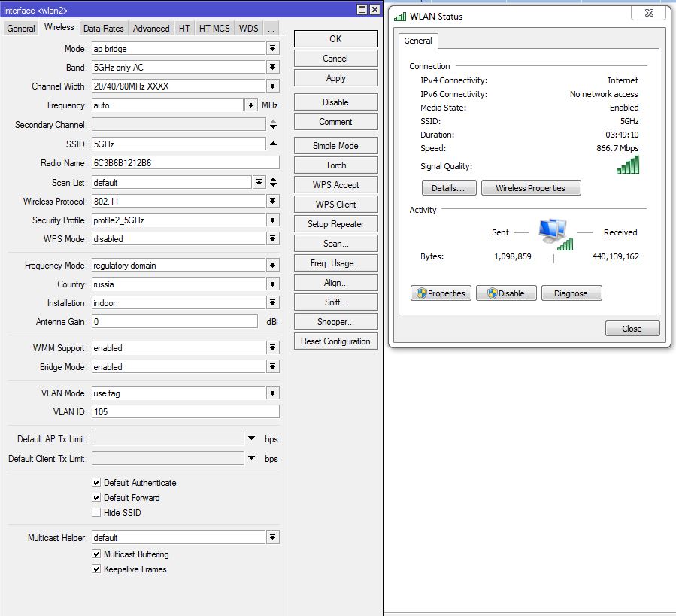The image size is (676, 616).
Task: Uncheck Keepalive Frames
Action: (x=96, y=569)
